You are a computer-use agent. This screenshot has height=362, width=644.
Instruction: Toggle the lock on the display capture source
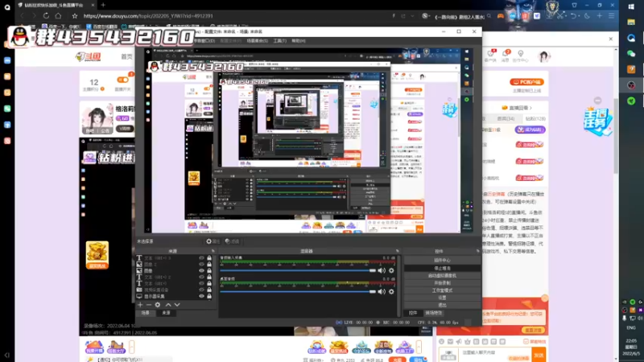tap(209, 296)
